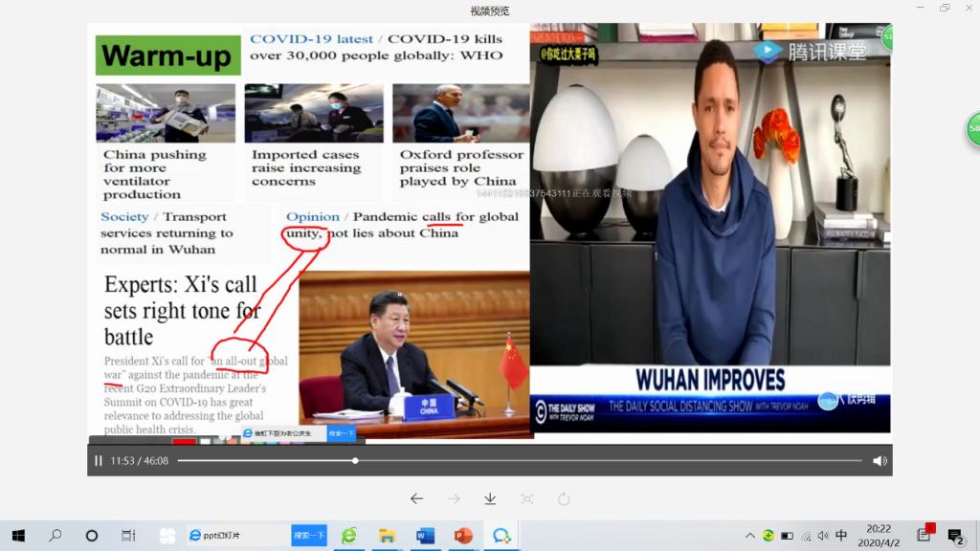Viewport: 980px width, 551px height.
Task: Restore down the video preview window
Action: 945,9
